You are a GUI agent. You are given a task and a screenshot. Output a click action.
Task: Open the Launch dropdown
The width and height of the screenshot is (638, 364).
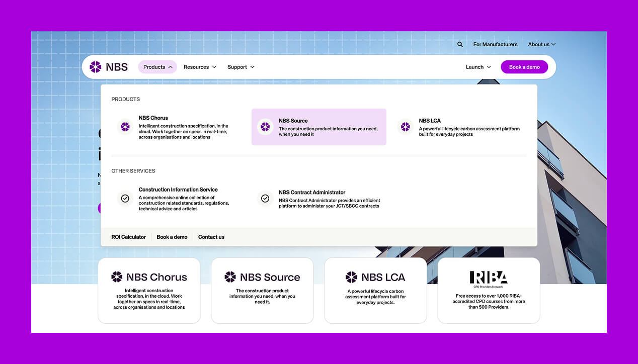pos(478,67)
